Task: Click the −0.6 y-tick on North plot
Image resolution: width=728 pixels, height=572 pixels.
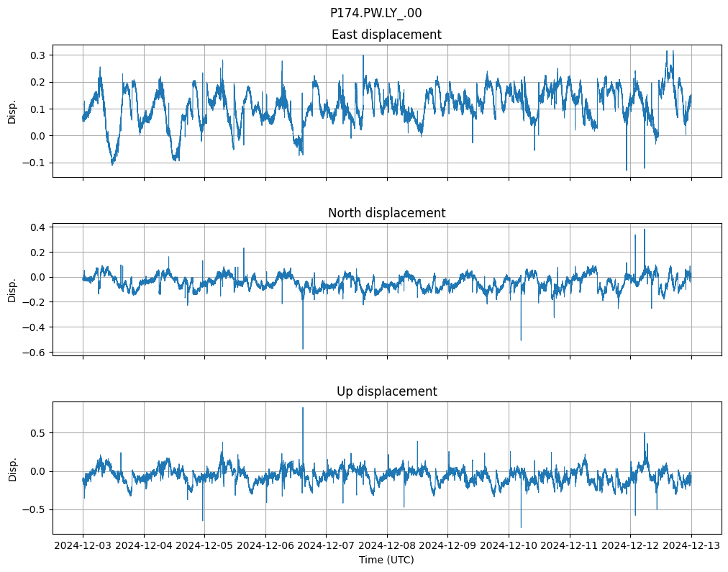Action: [x=34, y=353]
